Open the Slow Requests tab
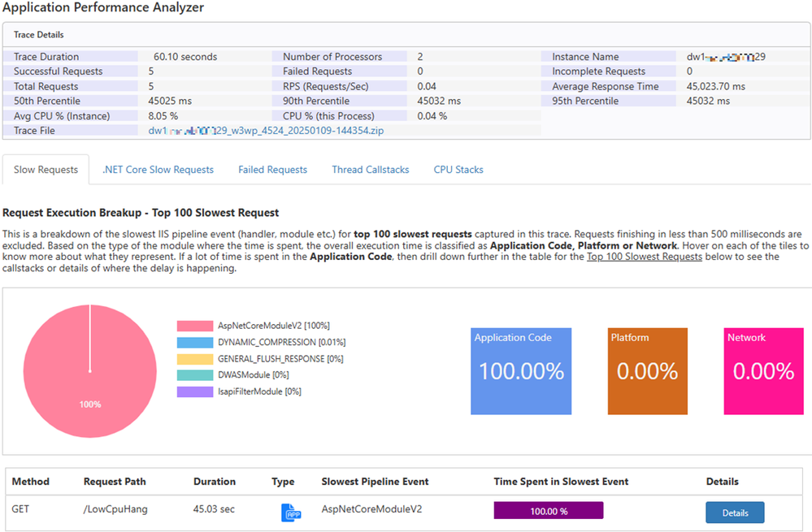Viewport: 812px width, 532px height. pos(46,170)
